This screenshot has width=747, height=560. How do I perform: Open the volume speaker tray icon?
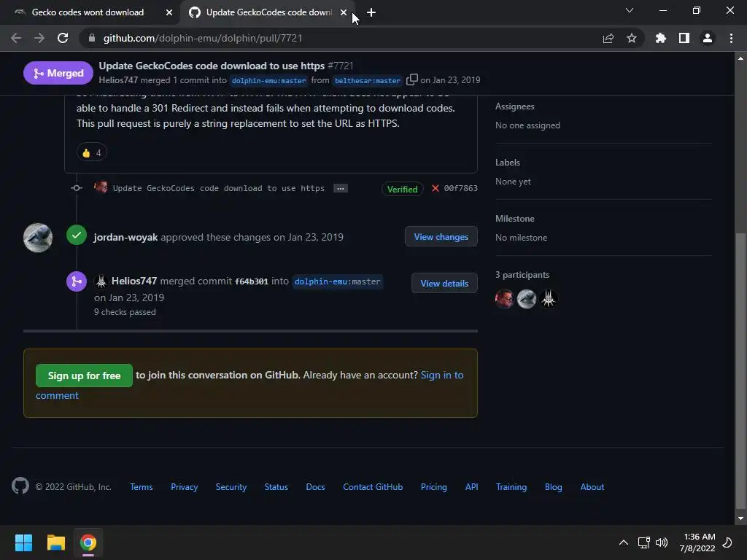(662, 542)
